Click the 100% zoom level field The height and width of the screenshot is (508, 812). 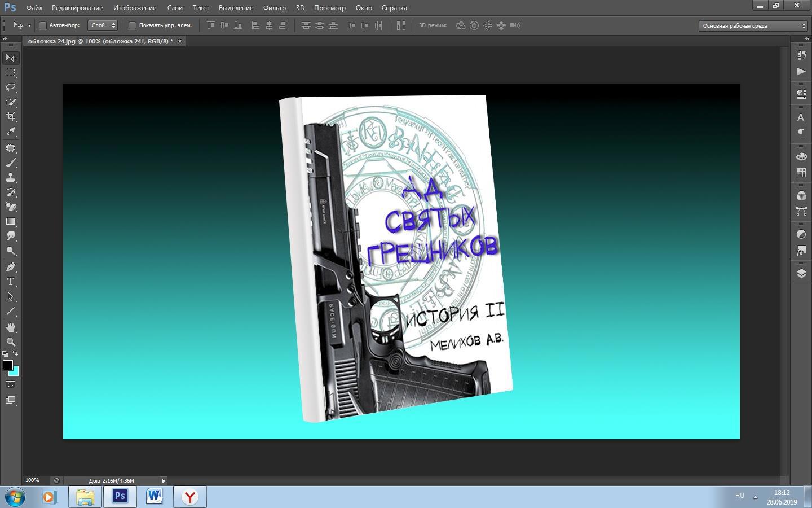[x=32, y=480]
